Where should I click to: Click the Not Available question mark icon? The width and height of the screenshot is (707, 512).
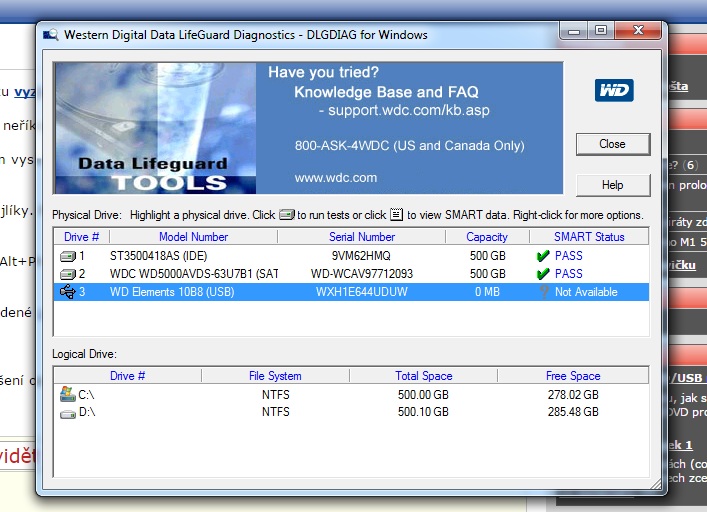pos(542,292)
